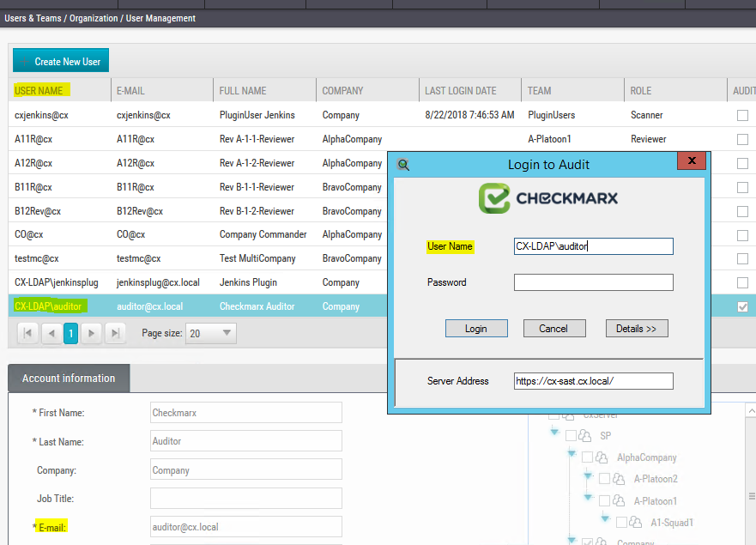Click the E-mail field in Account information
This screenshot has width=756, height=545.
[246, 527]
